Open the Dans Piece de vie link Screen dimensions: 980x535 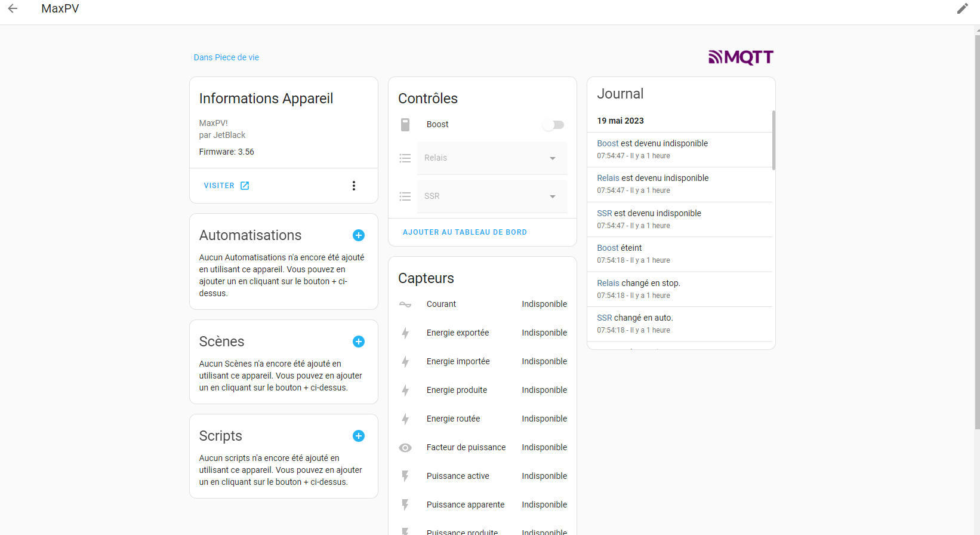226,57
